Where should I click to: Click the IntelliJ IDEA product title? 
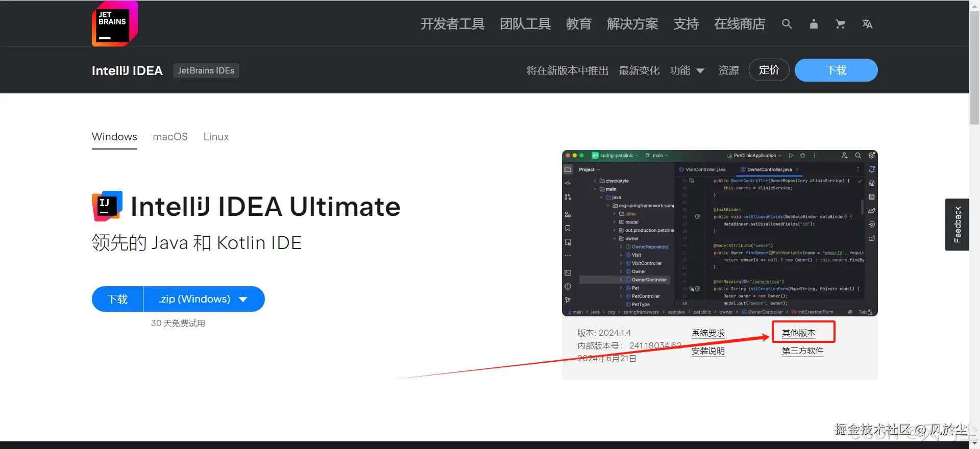pos(127,70)
